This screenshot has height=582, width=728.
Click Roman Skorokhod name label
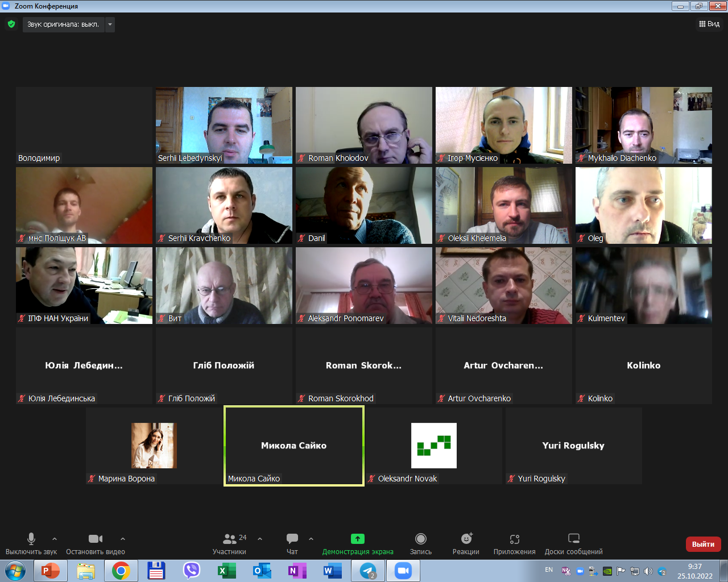click(x=341, y=398)
